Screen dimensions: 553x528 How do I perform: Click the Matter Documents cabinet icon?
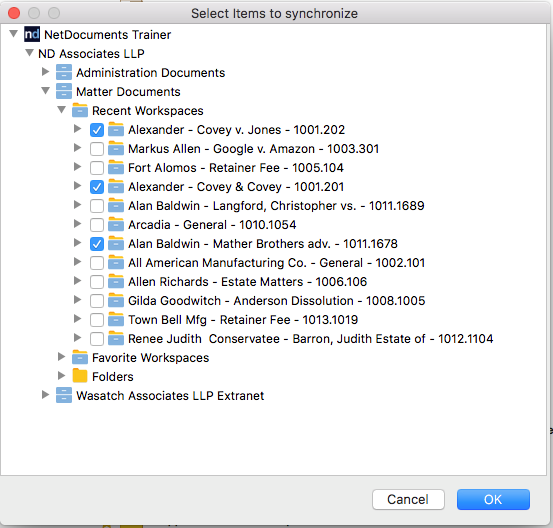coord(64,91)
